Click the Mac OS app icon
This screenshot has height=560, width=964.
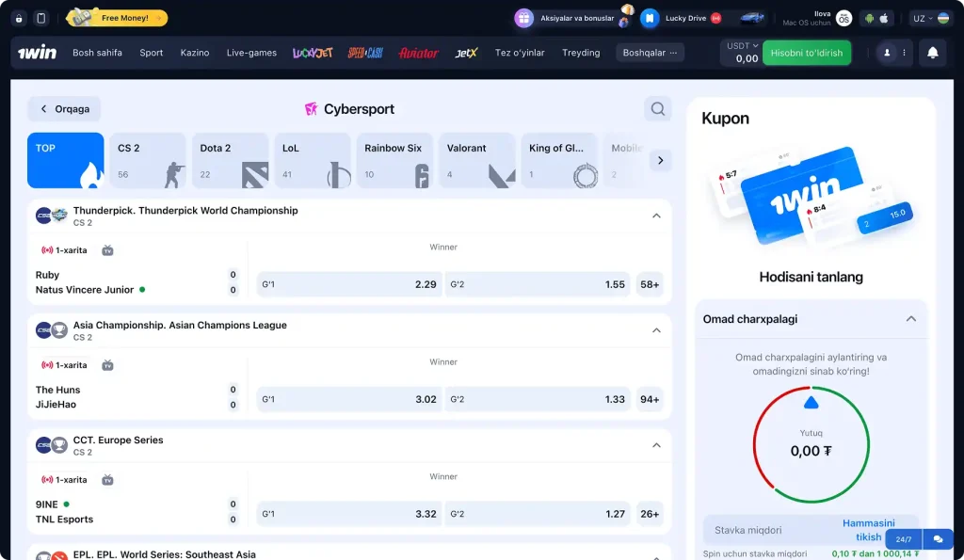coord(843,19)
